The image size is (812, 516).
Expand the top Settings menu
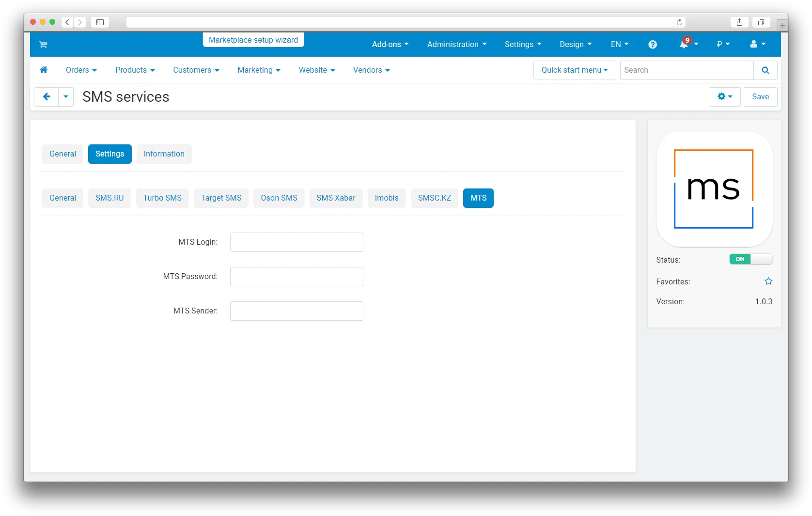click(523, 45)
